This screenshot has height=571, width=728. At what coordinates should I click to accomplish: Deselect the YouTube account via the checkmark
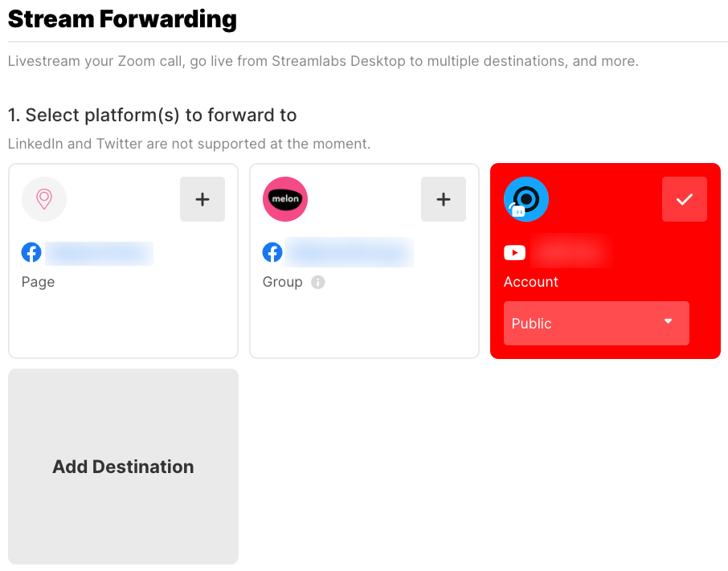(x=684, y=199)
